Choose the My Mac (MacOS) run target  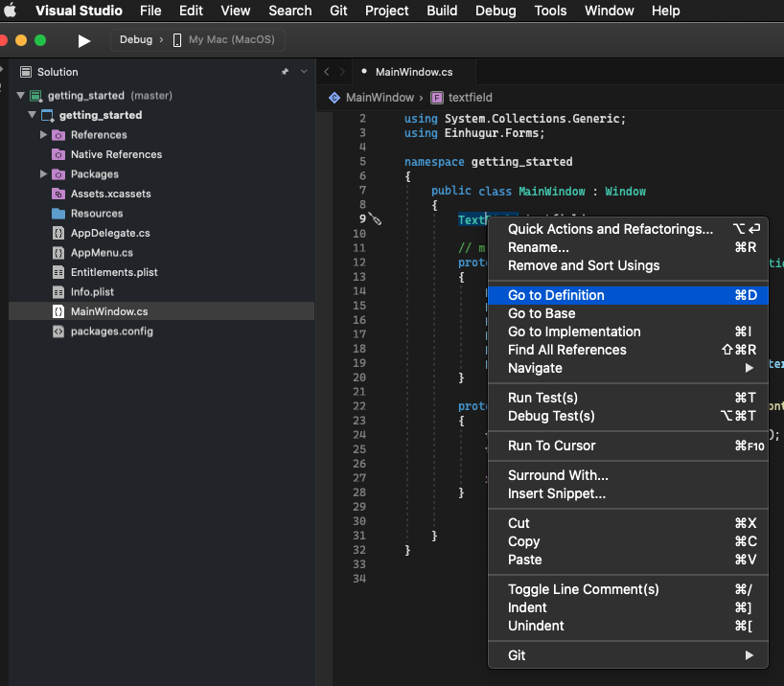(x=232, y=40)
